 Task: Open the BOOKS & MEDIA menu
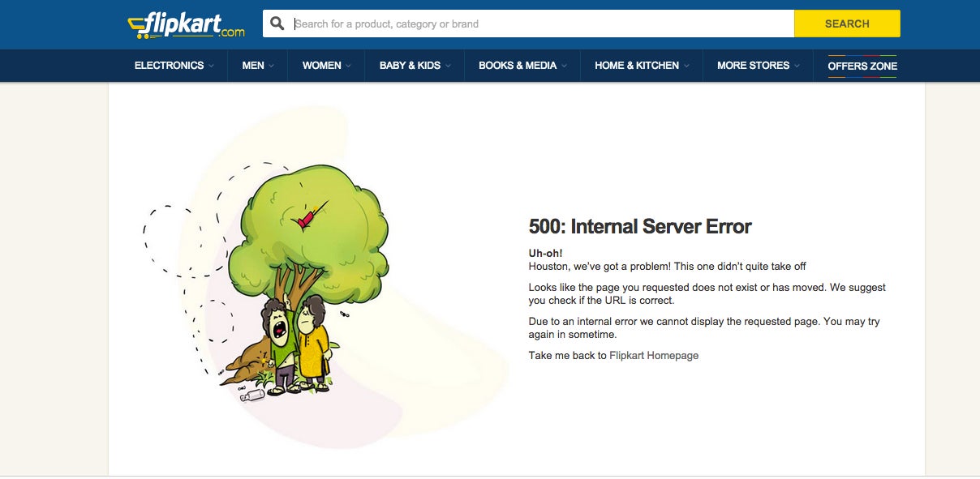(x=522, y=66)
